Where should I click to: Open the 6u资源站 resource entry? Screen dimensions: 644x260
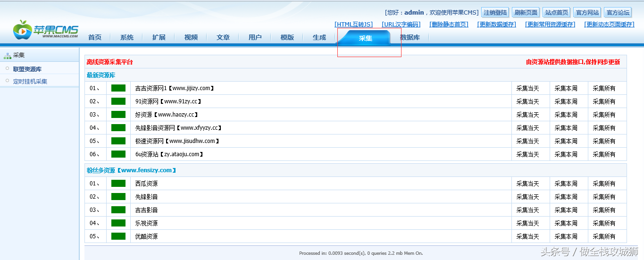169,154
